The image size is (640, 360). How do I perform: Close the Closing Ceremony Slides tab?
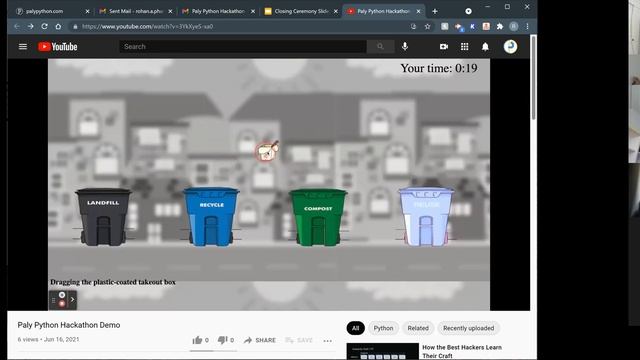tap(336, 11)
